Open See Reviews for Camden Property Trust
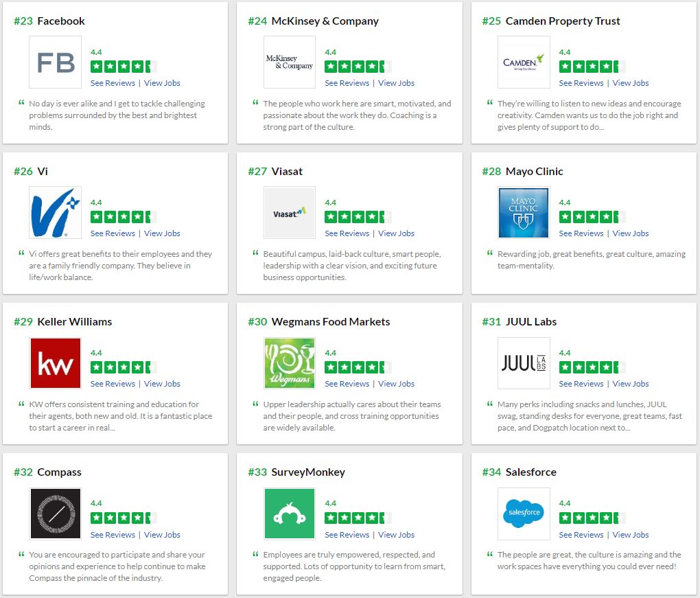This screenshot has width=700, height=598. [581, 83]
